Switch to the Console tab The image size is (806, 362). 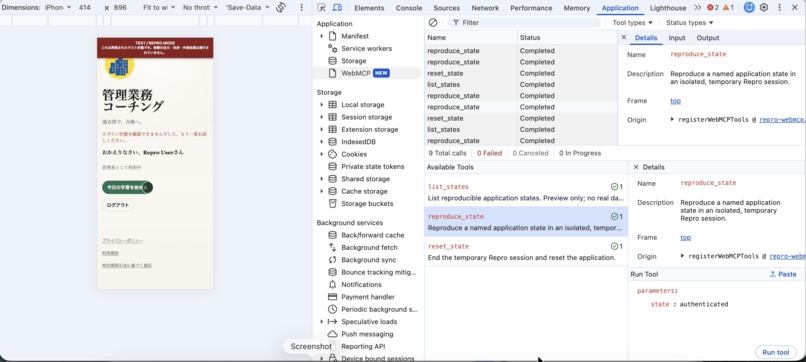[409, 8]
